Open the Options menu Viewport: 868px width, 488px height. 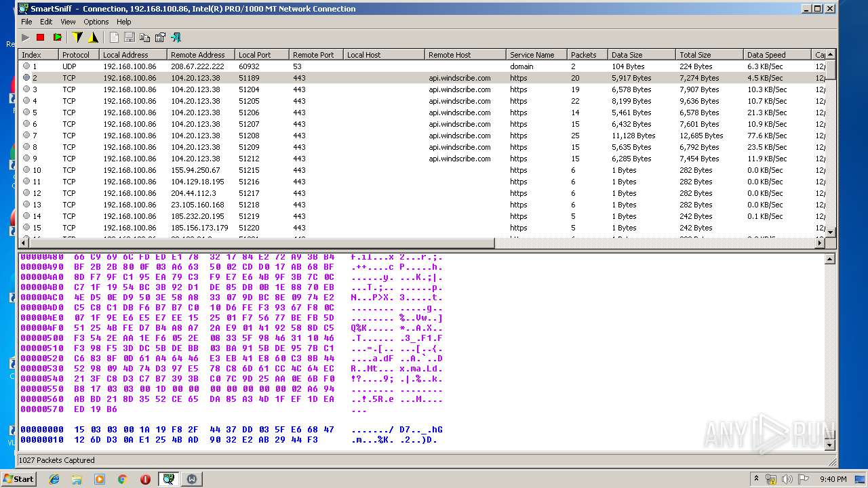click(x=96, y=22)
